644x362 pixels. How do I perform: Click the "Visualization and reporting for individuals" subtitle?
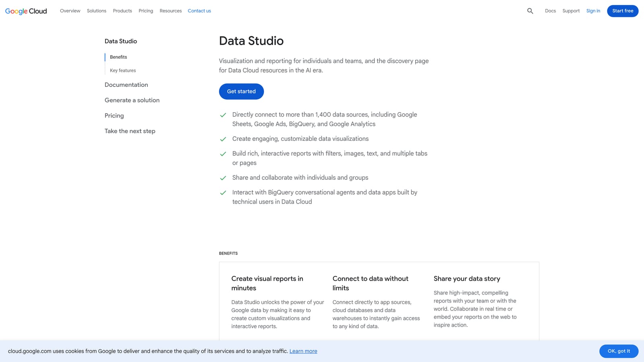tap(324, 66)
